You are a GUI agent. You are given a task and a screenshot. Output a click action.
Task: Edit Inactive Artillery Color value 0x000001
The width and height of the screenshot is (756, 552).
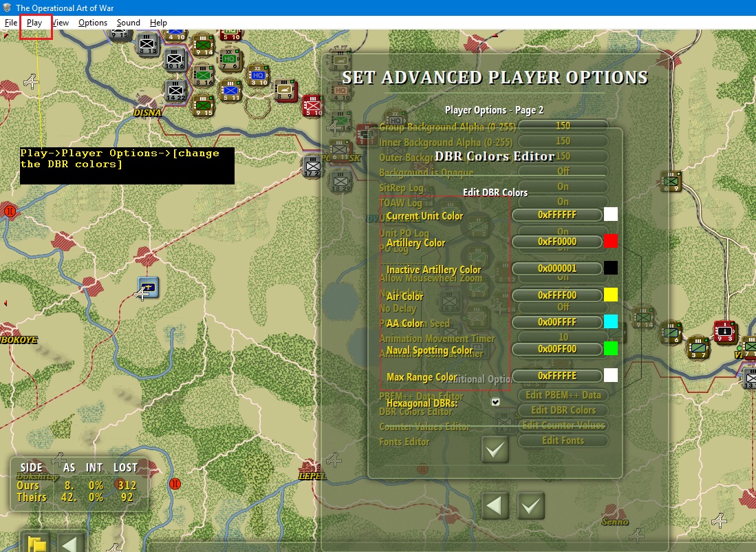tap(557, 268)
